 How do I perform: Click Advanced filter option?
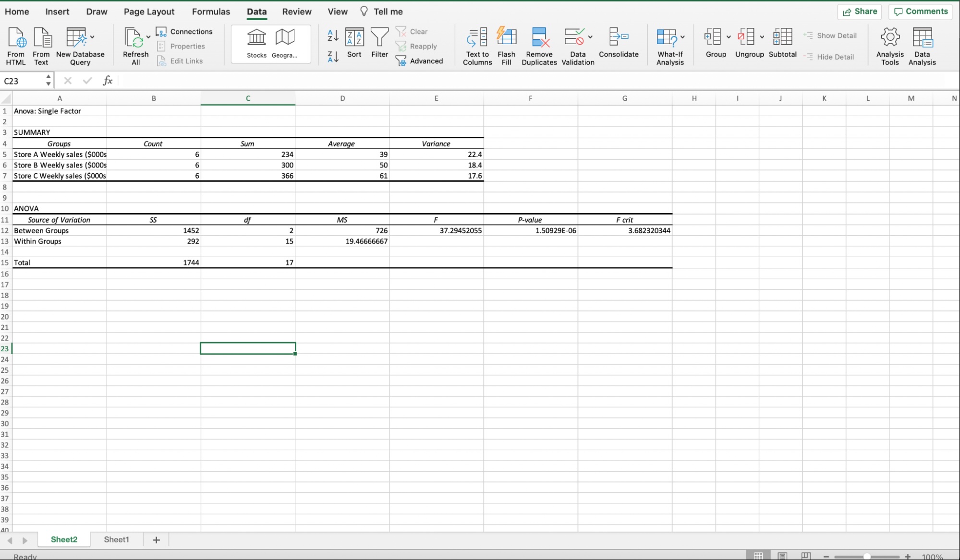coord(419,61)
